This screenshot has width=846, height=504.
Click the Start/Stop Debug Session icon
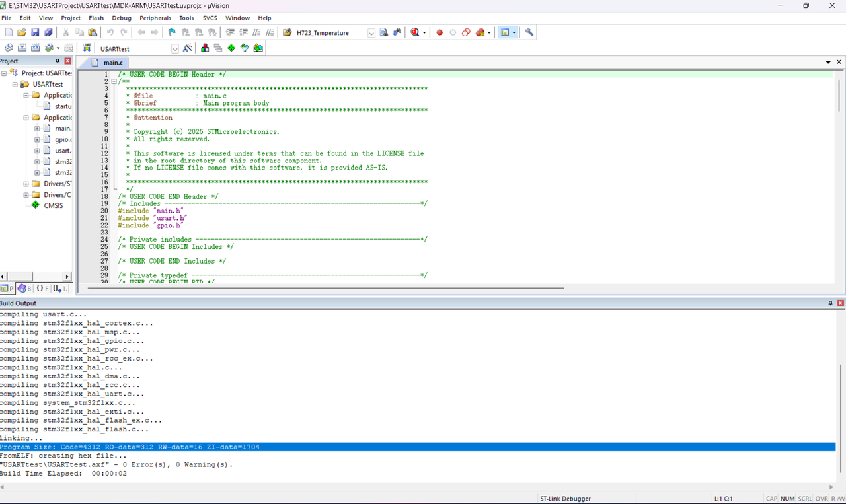click(x=416, y=32)
